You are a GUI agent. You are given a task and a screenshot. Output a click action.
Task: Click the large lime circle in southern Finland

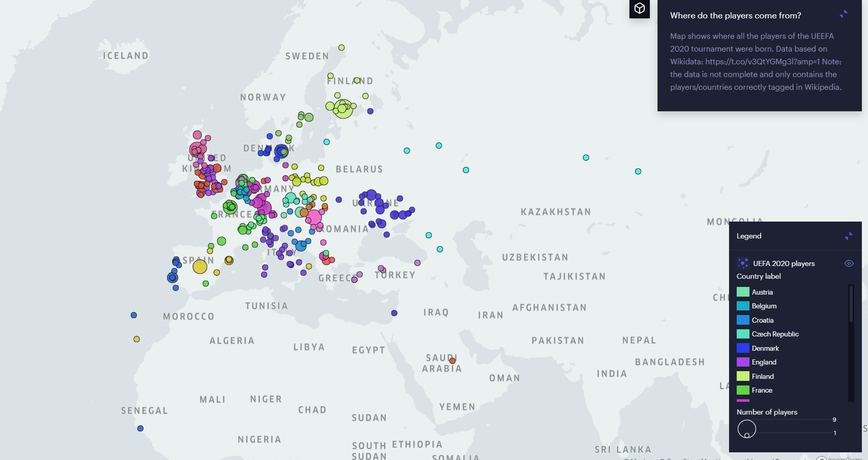343,109
